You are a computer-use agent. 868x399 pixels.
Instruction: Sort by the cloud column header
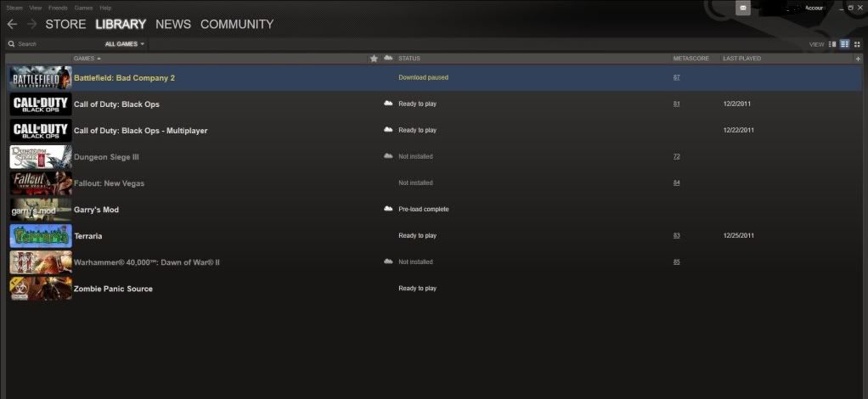point(388,58)
